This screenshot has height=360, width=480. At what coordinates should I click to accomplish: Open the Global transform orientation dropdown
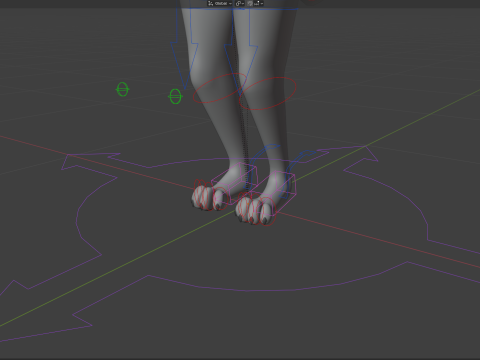pos(220,3)
